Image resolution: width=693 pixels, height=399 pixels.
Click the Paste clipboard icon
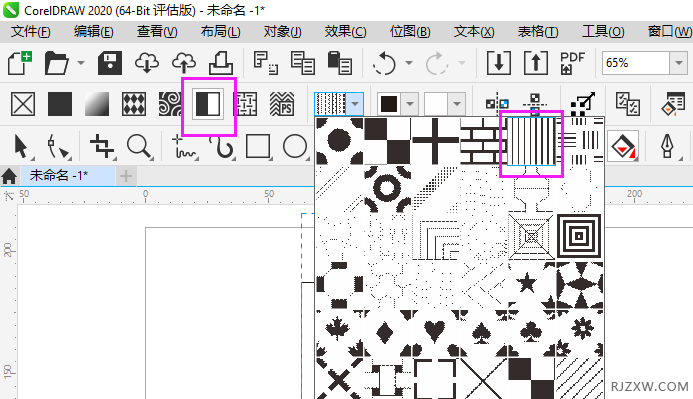[x=340, y=63]
